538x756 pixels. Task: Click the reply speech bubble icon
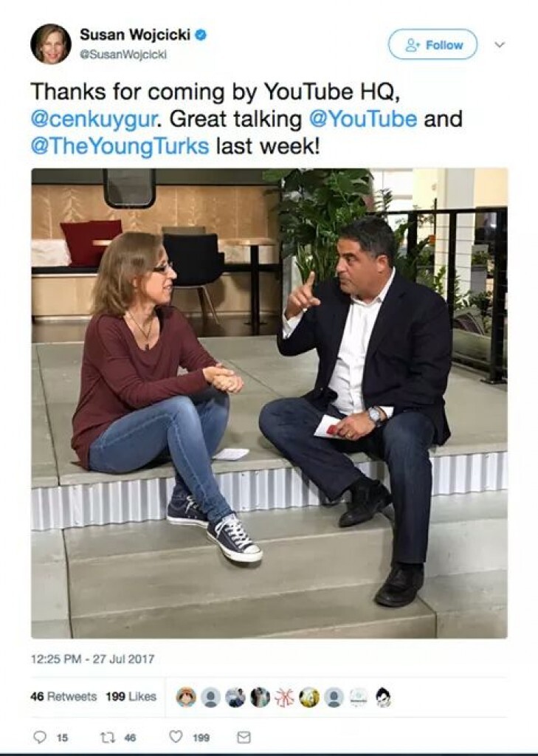tap(40, 737)
